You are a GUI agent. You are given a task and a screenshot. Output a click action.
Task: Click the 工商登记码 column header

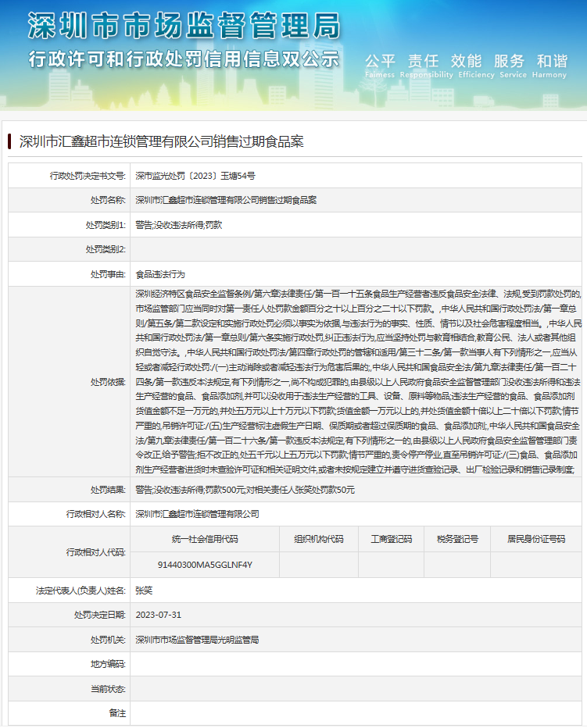point(392,539)
